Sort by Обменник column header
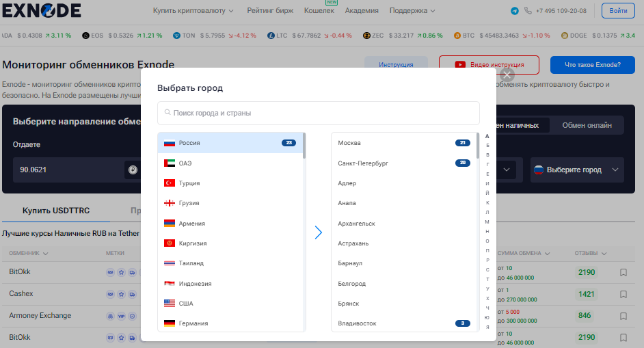This screenshot has width=644, height=348. pos(28,253)
